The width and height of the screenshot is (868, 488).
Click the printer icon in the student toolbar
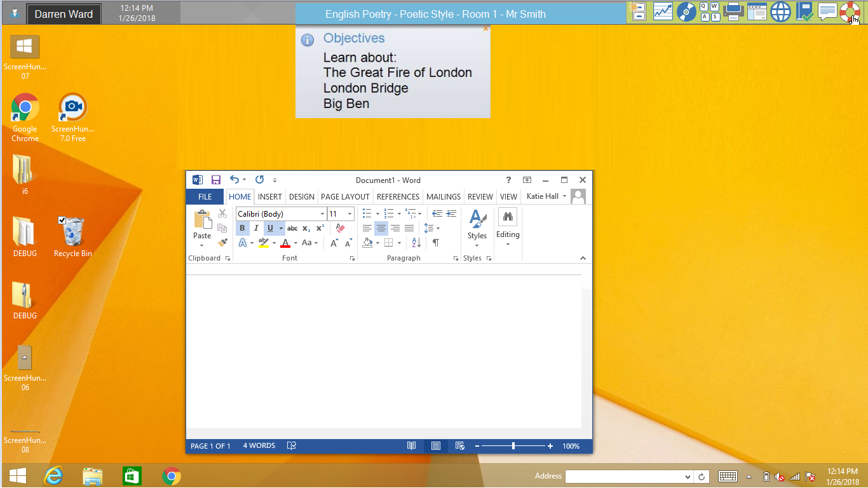click(734, 11)
